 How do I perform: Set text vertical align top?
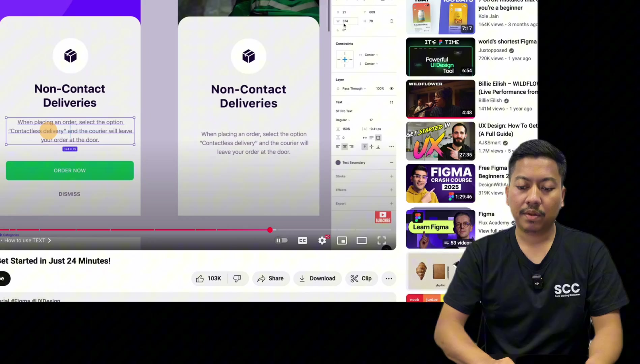point(365,147)
